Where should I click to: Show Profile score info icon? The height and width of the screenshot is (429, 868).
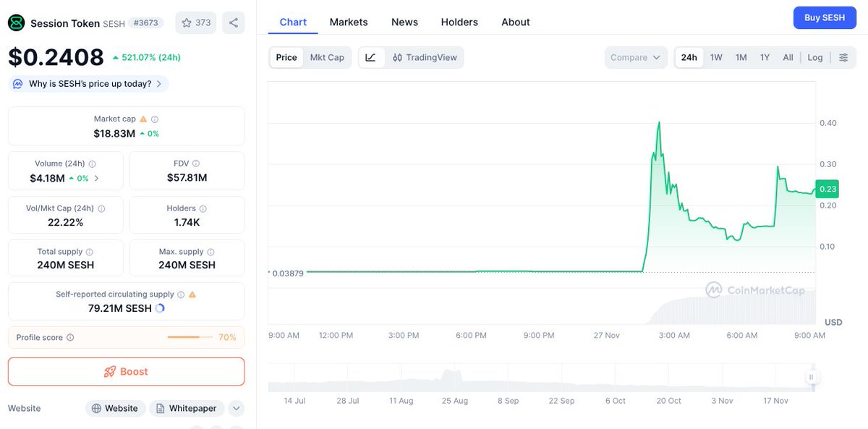pos(70,337)
